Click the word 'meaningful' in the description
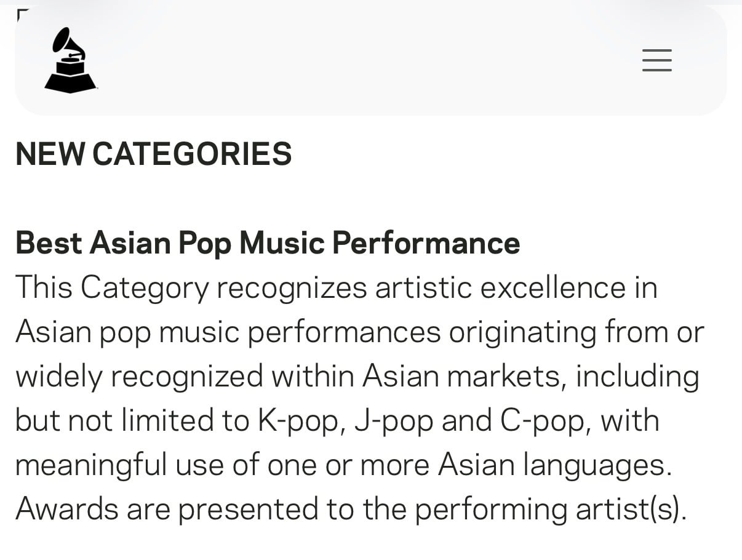The width and height of the screenshot is (742, 560). click(x=91, y=465)
